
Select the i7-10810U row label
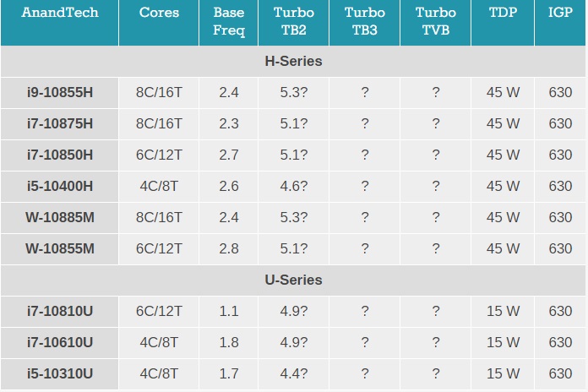59,311
